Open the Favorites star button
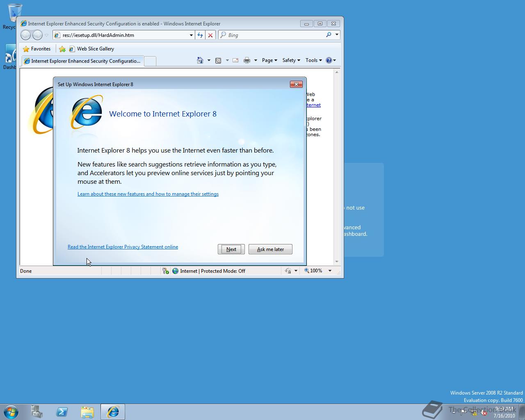 [37, 49]
